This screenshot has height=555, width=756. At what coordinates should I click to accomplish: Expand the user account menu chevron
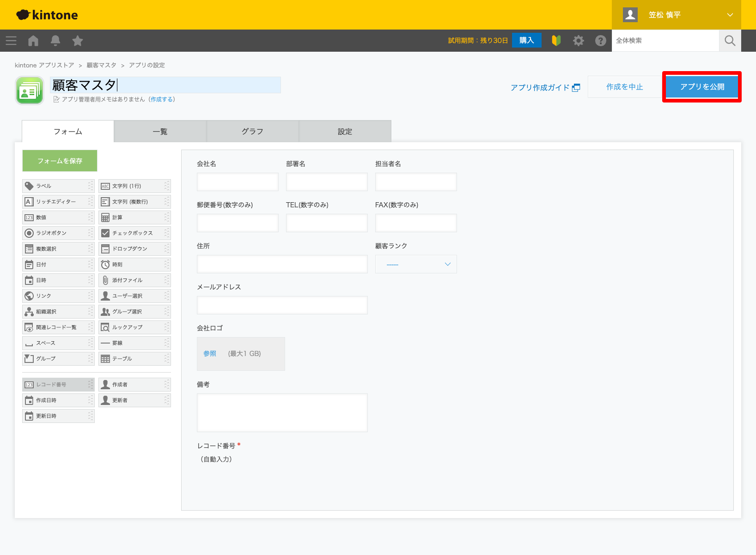click(729, 14)
